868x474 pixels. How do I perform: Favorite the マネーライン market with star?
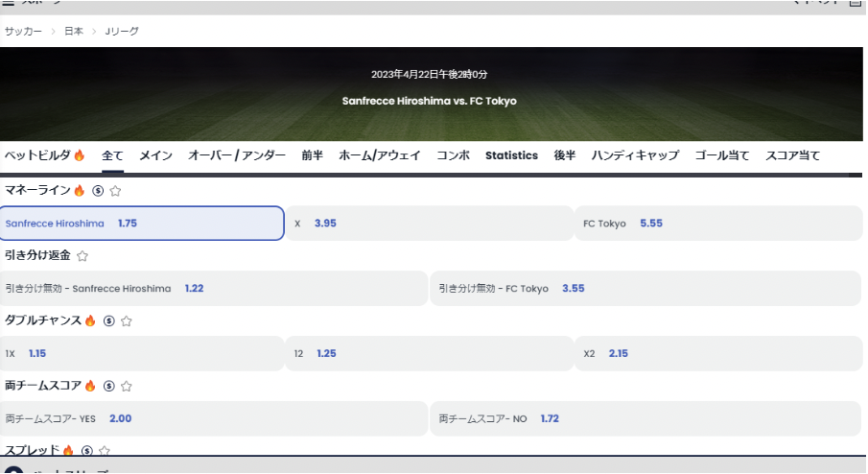(115, 191)
